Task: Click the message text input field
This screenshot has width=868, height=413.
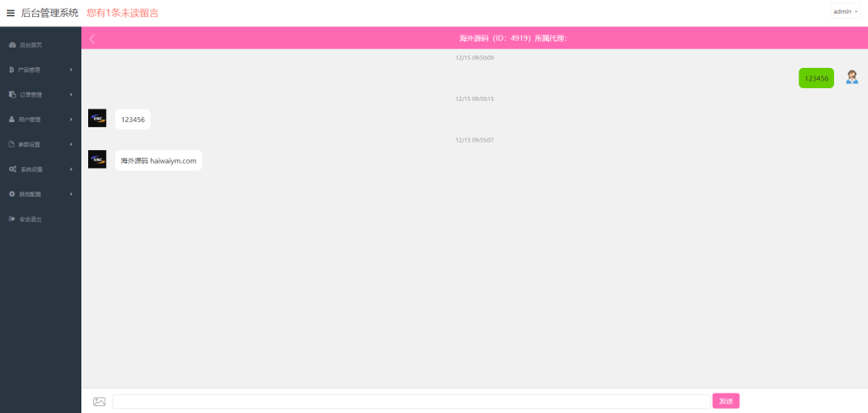Action: [x=411, y=401]
